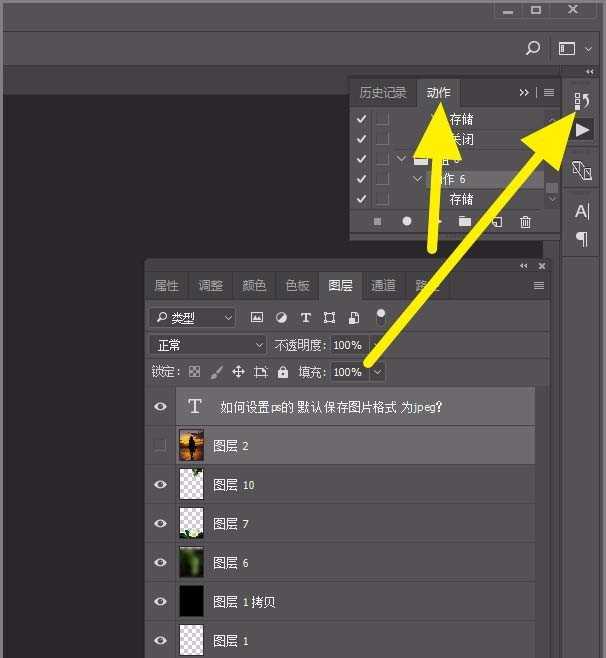606x658 pixels.
Task: Switch to 调整 tab
Action: click(210, 286)
